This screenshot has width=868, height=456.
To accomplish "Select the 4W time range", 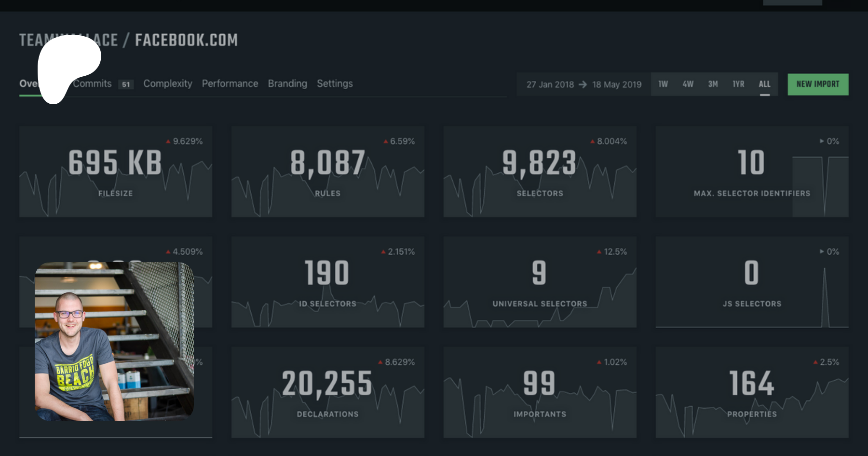I will 688,84.
